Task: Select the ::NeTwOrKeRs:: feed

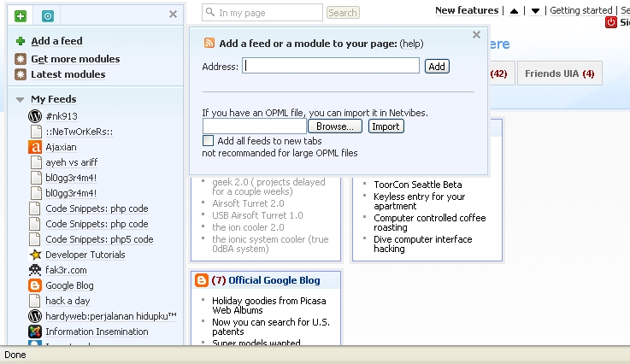Action: pos(79,132)
